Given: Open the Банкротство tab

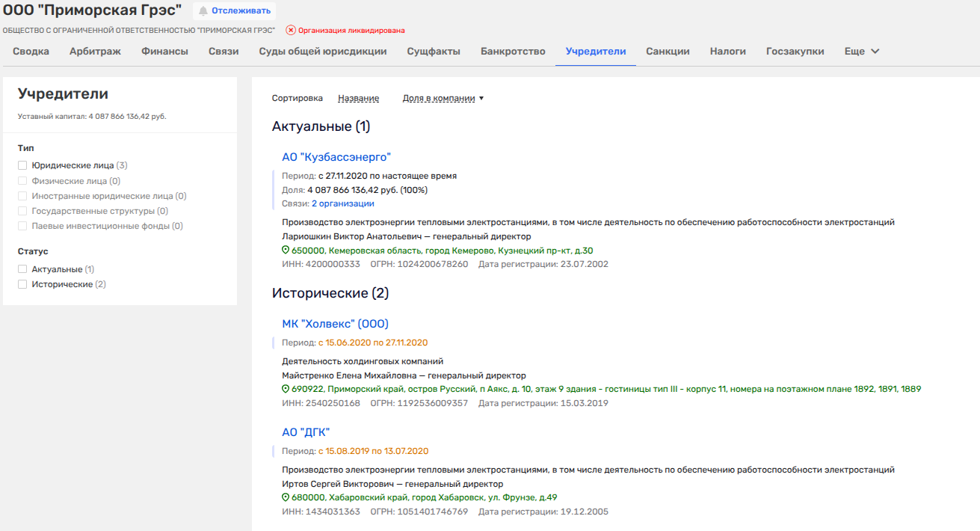Looking at the screenshot, I should point(513,52).
